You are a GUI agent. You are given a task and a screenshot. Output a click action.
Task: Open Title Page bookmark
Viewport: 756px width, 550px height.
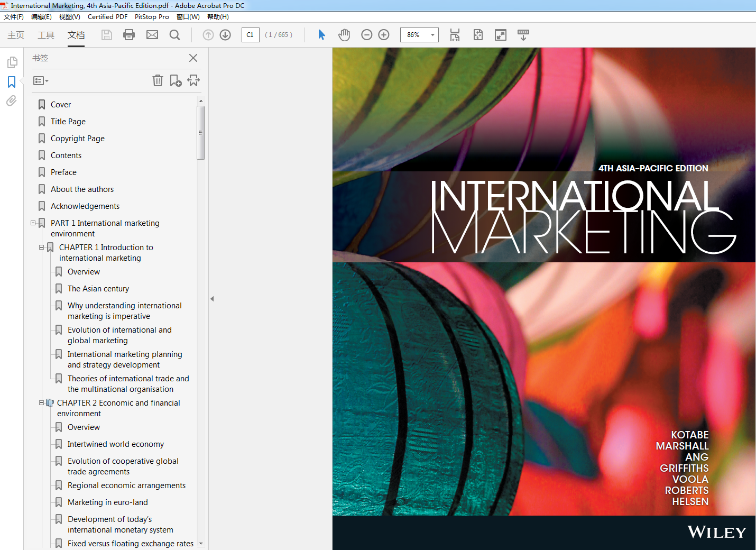click(68, 122)
